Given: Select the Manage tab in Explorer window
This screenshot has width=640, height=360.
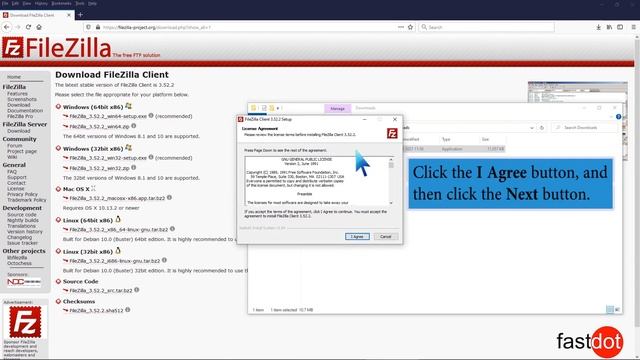Looking at the screenshot, I should 338,109.
